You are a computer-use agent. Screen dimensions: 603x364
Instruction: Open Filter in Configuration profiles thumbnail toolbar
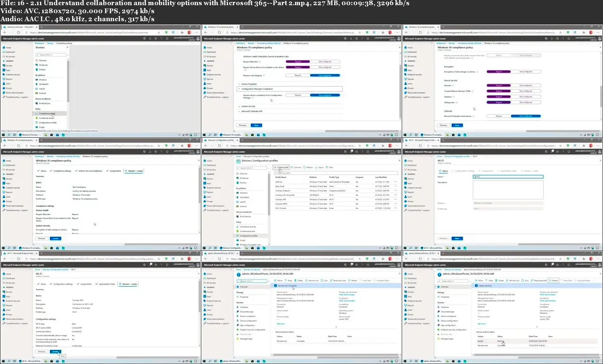coord(330,167)
